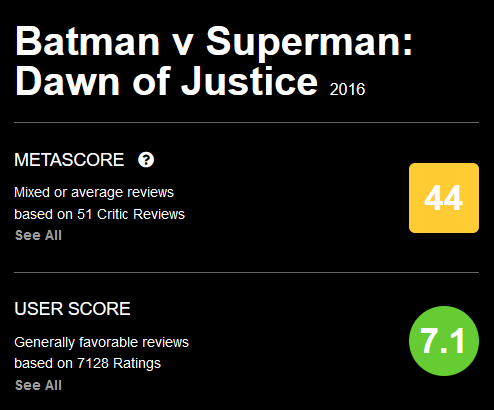Viewport: 494px width, 410px height.
Task: Click the divider line above USER SCORE
Action: [x=246, y=272]
